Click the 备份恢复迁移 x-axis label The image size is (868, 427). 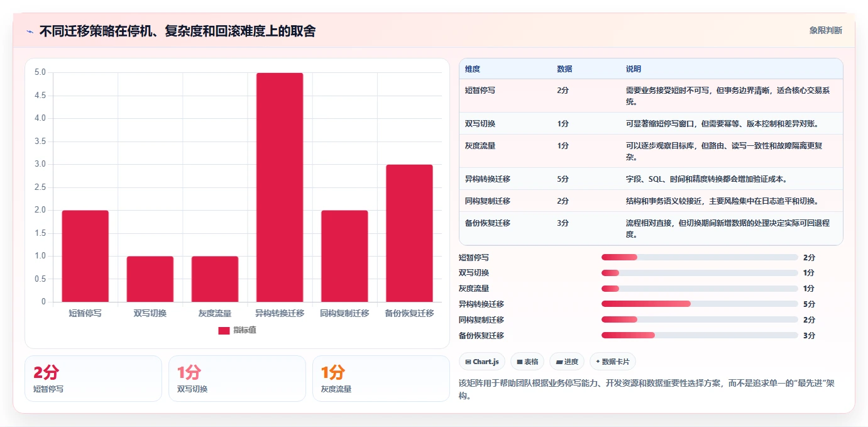[x=409, y=313]
